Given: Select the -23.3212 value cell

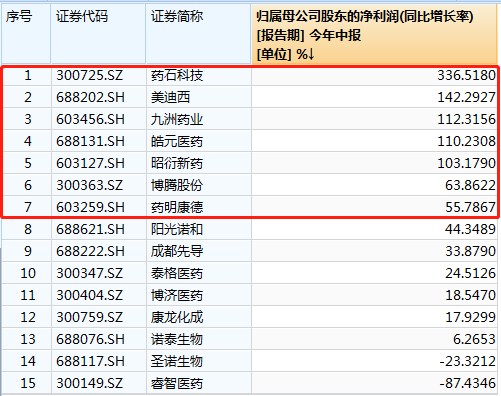Looking at the screenshot, I should 374,361.
